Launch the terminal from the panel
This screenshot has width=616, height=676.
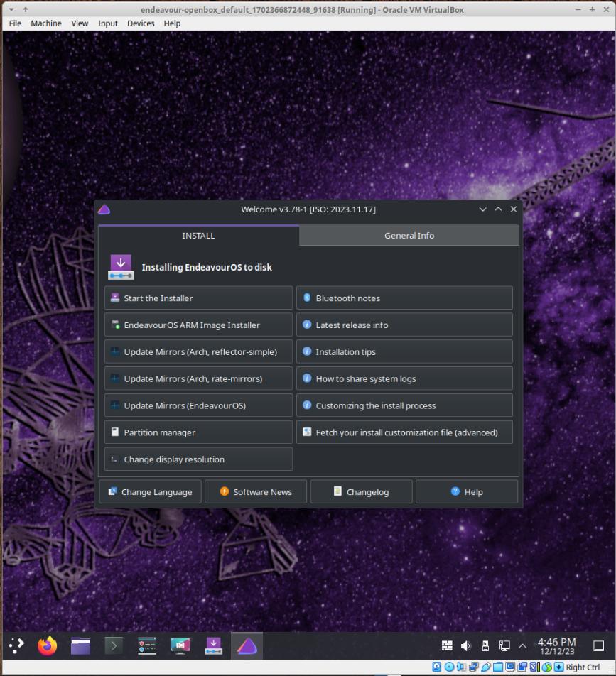pos(114,646)
